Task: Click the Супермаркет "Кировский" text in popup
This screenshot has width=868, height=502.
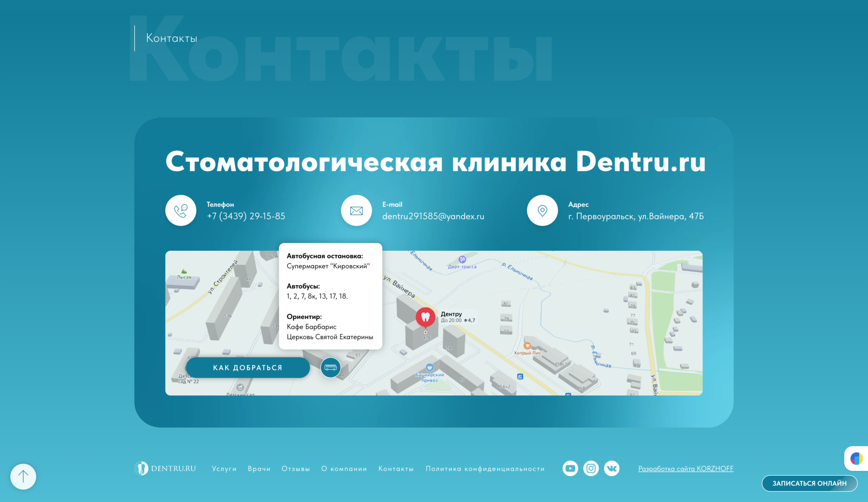Action: pyautogui.click(x=329, y=266)
